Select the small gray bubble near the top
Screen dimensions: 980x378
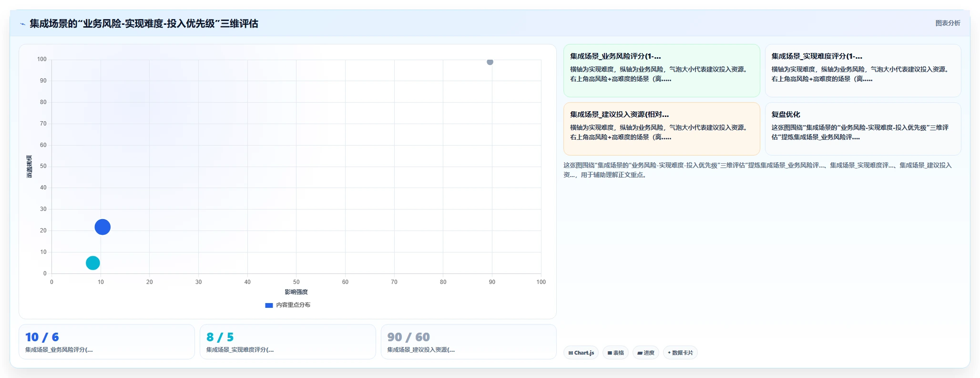click(490, 62)
